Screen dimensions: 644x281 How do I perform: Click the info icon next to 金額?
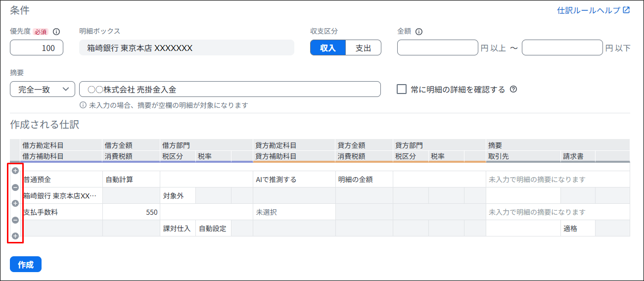coord(419,32)
